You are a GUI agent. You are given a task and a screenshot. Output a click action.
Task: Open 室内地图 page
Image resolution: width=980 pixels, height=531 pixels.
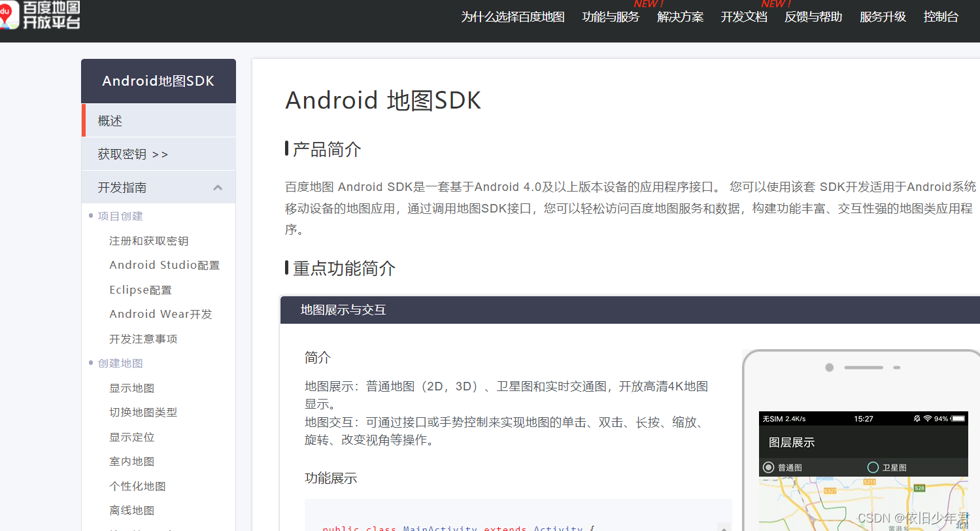[132, 461]
